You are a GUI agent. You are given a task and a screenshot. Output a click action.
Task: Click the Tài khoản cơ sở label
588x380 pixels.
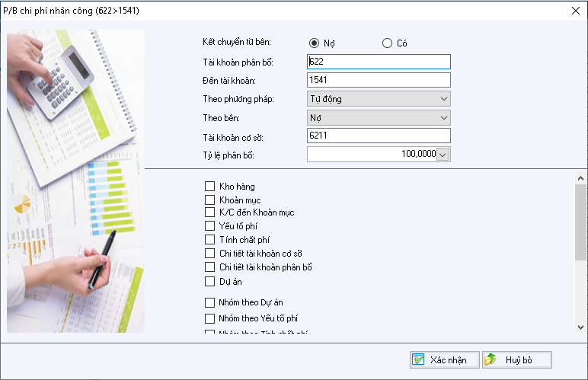233,138
